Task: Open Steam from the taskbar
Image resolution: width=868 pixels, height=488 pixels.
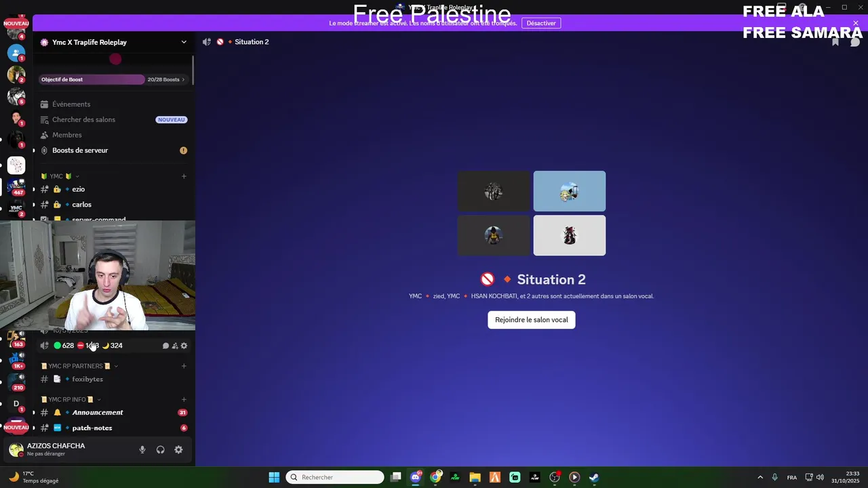Action: pyautogui.click(x=594, y=477)
